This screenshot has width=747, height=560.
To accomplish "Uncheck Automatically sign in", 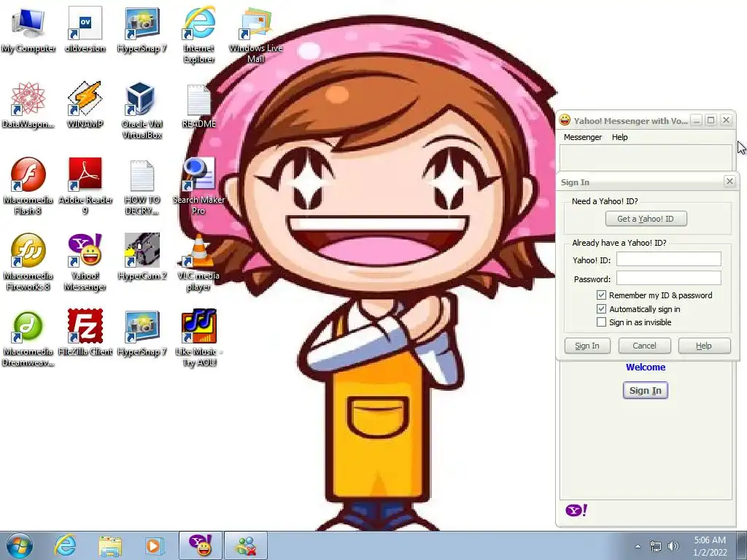I will (601, 309).
